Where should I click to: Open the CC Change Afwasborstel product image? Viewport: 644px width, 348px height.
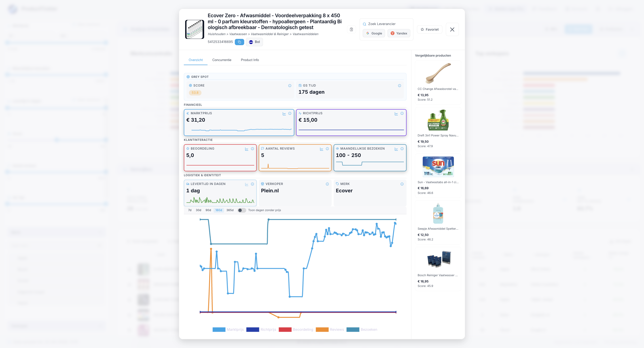(x=438, y=74)
